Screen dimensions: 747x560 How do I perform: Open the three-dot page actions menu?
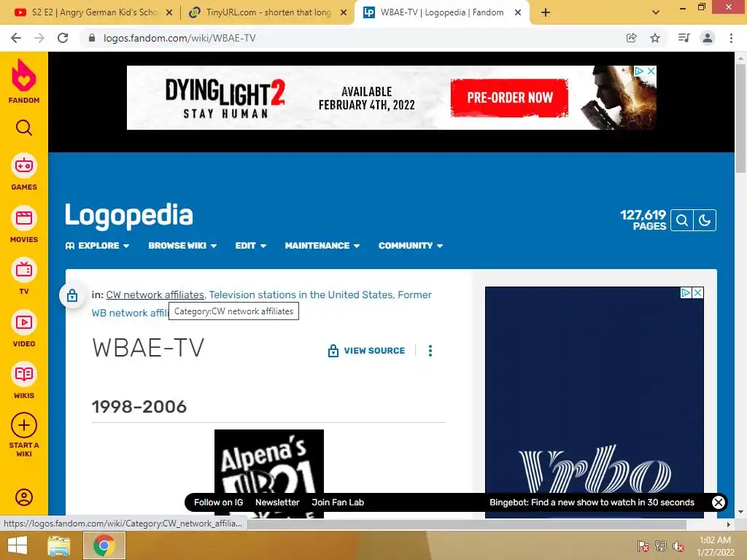430,351
